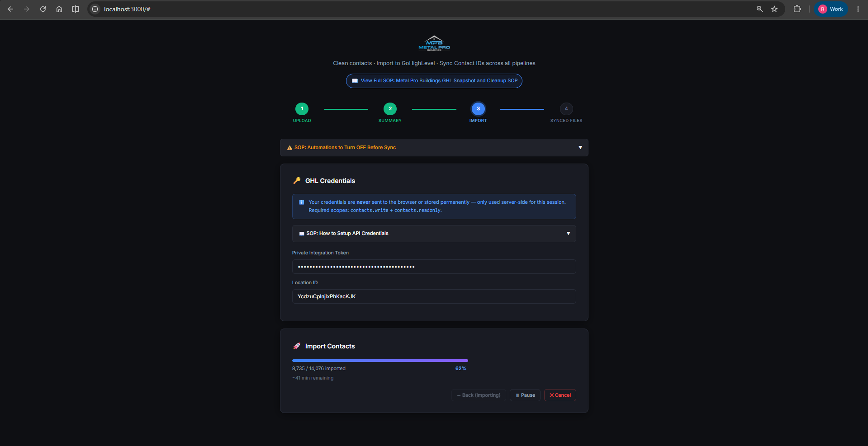
Task: Click the Private Integration Token label
Action: (x=320, y=253)
